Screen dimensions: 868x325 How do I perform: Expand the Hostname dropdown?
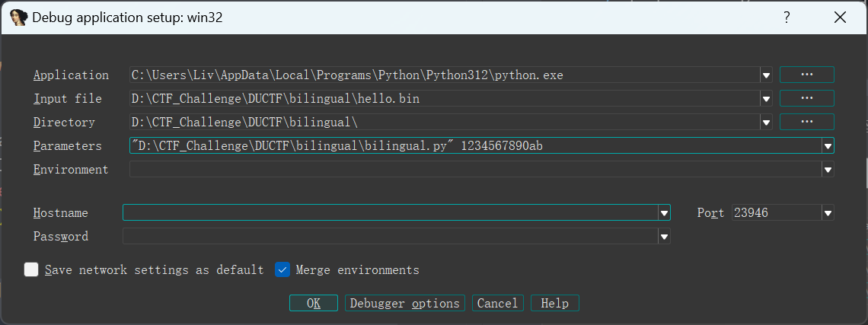(x=664, y=212)
